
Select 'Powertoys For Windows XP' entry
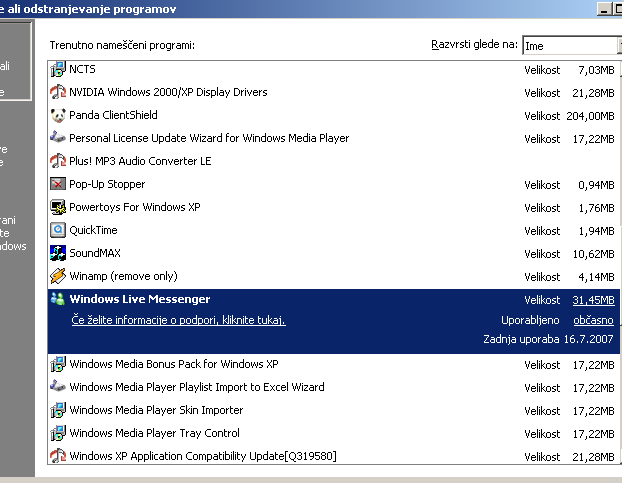click(x=333, y=207)
